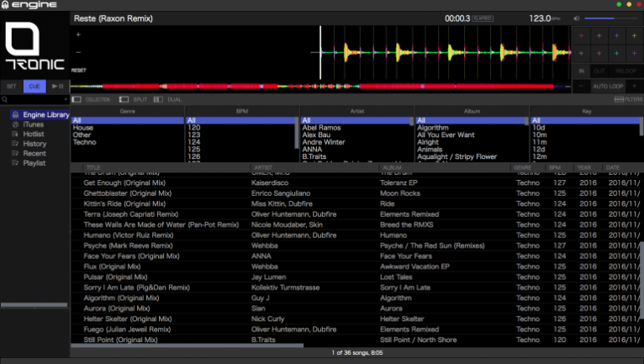The image size is (644, 364).
Task: Click the waveform zoom-in plus icon
Action: click(x=78, y=35)
